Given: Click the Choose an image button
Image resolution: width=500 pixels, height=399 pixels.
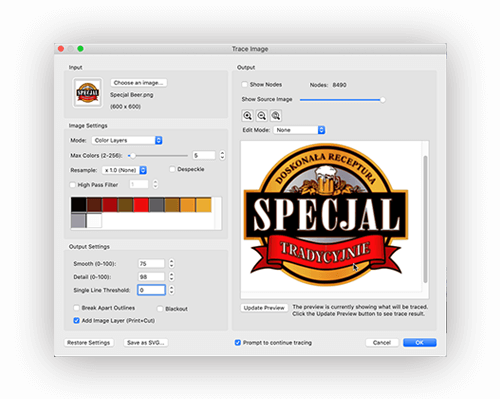Looking at the screenshot, I should coord(139,83).
